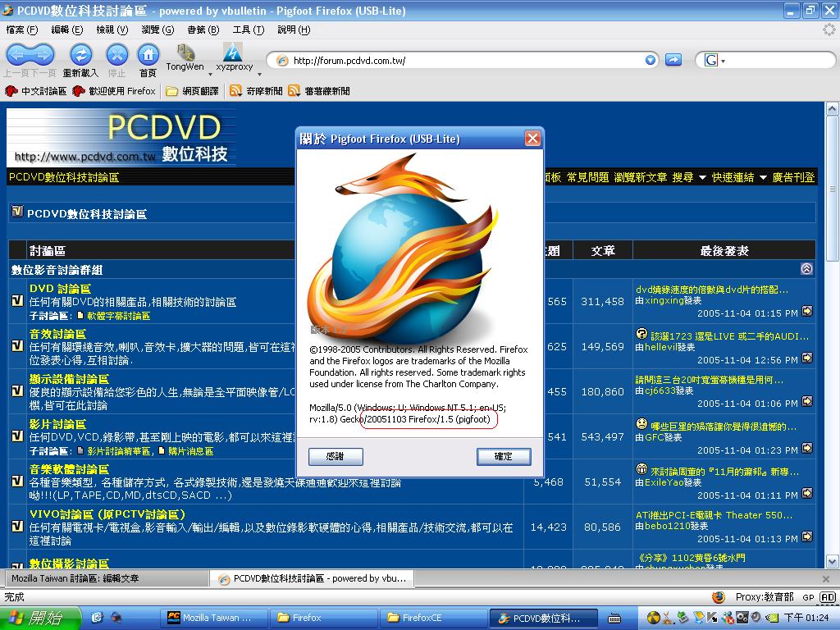Viewport: 840px width, 630px height.
Task: Go to last post in VIVO討論區 row
Action: coord(807,536)
